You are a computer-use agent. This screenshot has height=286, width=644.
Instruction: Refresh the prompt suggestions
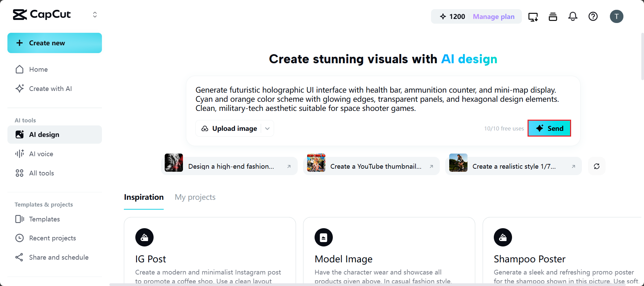[x=597, y=166]
